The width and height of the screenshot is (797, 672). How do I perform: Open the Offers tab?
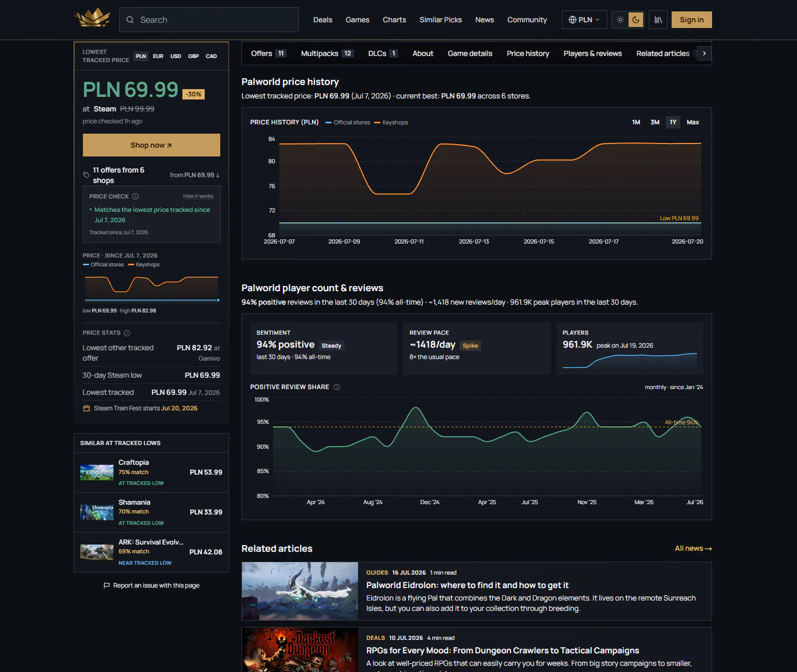268,53
